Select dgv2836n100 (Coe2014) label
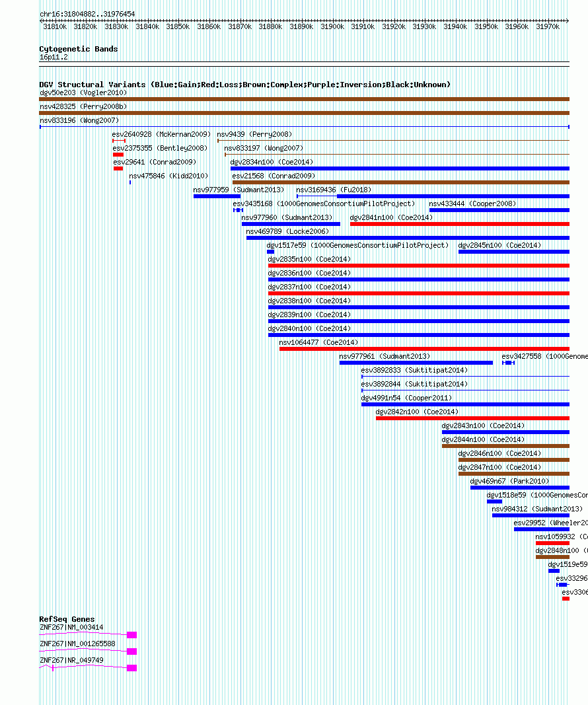This screenshot has height=705, width=588. [x=309, y=274]
